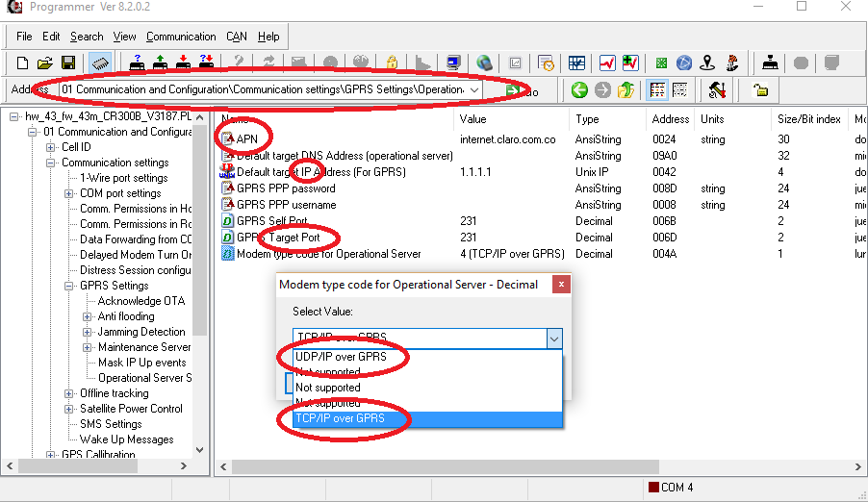Screen dimensions: 868x502
Task: Expand the Satellite Power Control node
Action: pos(68,409)
